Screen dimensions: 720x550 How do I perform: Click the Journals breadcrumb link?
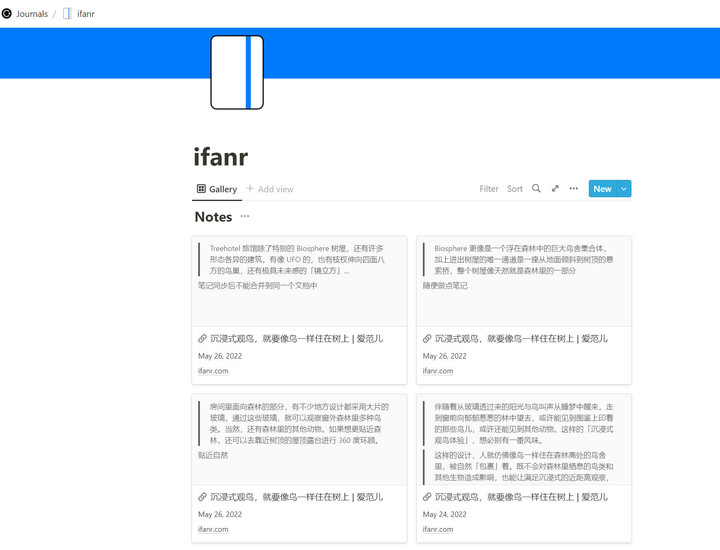(32, 14)
